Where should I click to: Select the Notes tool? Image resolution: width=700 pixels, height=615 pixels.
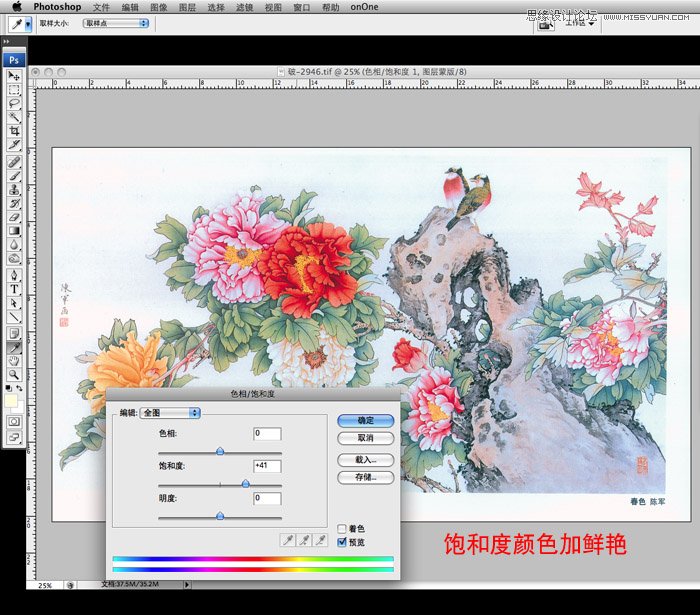click(14, 333)
